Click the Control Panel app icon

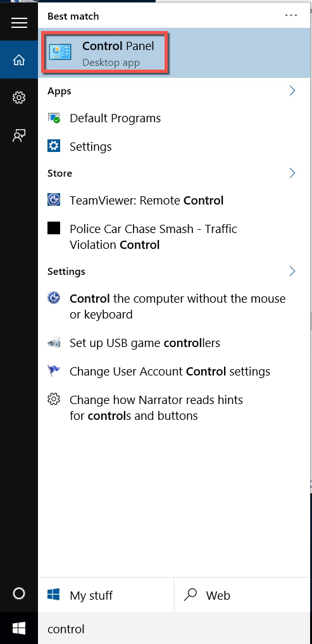(60, 52)
